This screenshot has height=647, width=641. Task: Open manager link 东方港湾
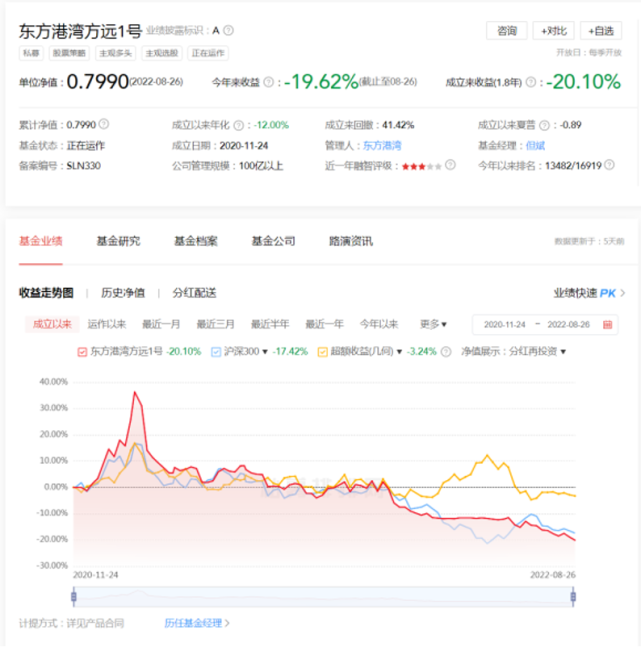pyautogui.click(x=382, y=145)
